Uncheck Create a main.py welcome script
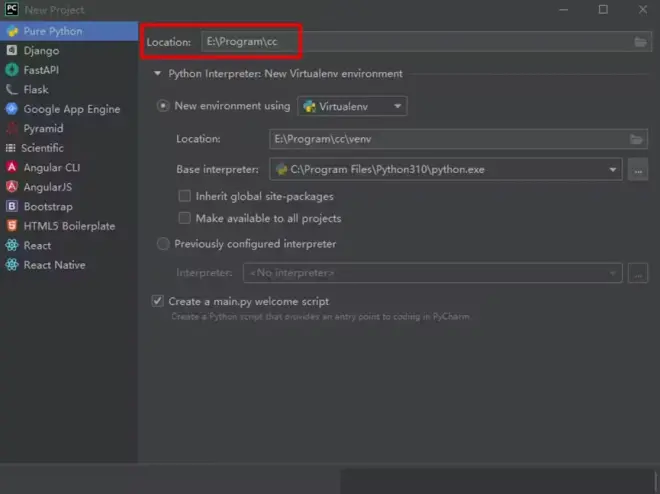This screenshot has width=660, height=494. click(157, 301)
